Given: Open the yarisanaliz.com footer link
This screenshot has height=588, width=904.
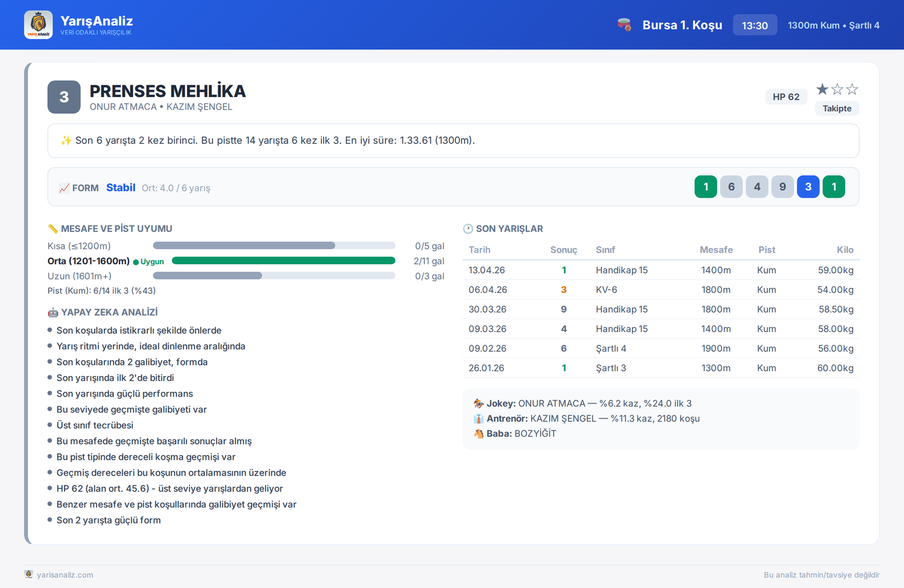Looking at the screenshot, I should click(65, 575).
